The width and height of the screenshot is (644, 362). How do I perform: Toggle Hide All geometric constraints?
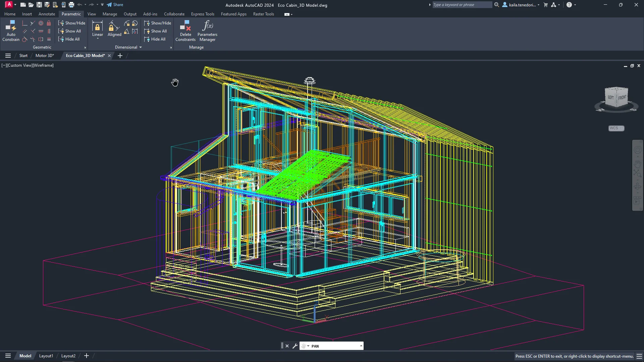point(72,39)
